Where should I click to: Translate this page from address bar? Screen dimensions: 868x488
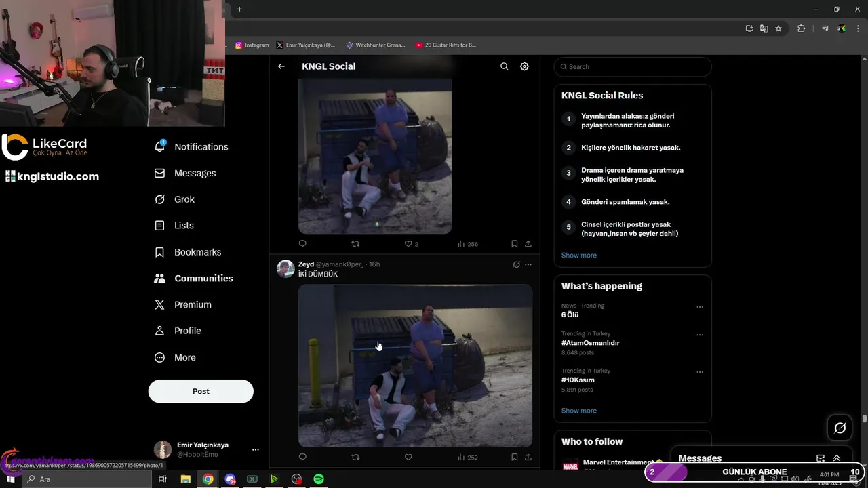(x=764, y=28)
